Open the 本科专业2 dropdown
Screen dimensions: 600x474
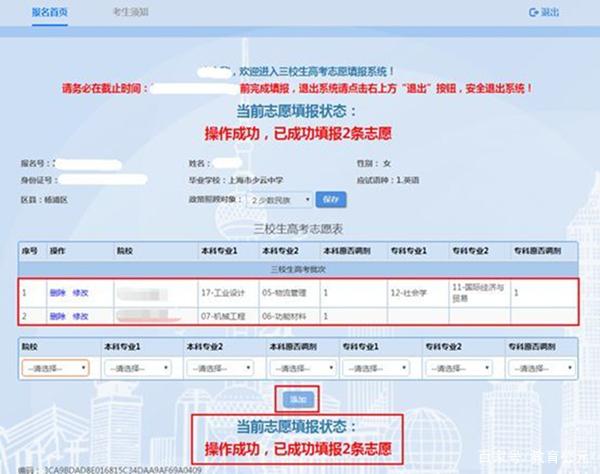220,367
